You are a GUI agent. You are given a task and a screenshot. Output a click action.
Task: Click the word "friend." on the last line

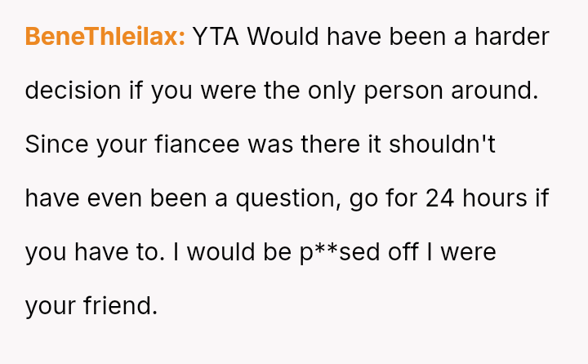(x=119, y=306)
